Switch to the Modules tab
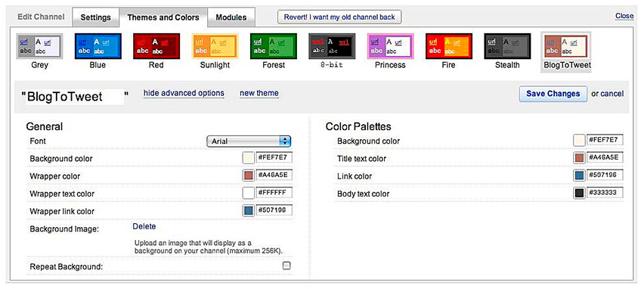The image size is (644, 289). [231, 17]
